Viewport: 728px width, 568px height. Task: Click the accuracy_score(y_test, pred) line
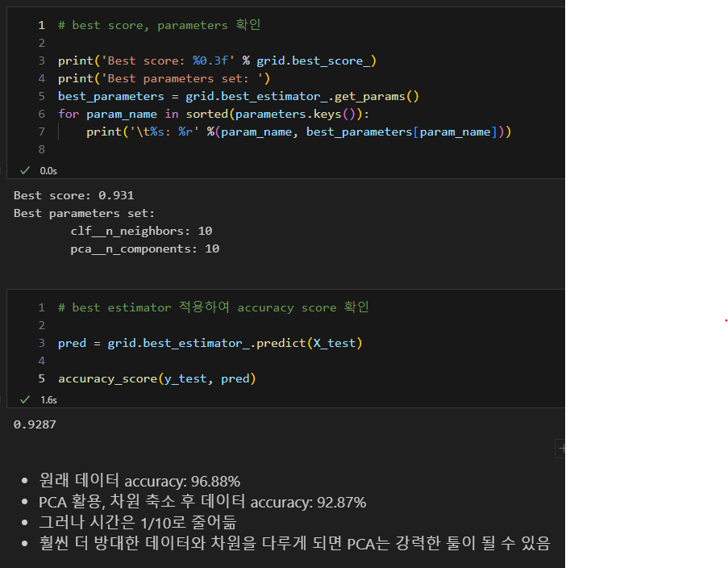[x=157, y=379]
